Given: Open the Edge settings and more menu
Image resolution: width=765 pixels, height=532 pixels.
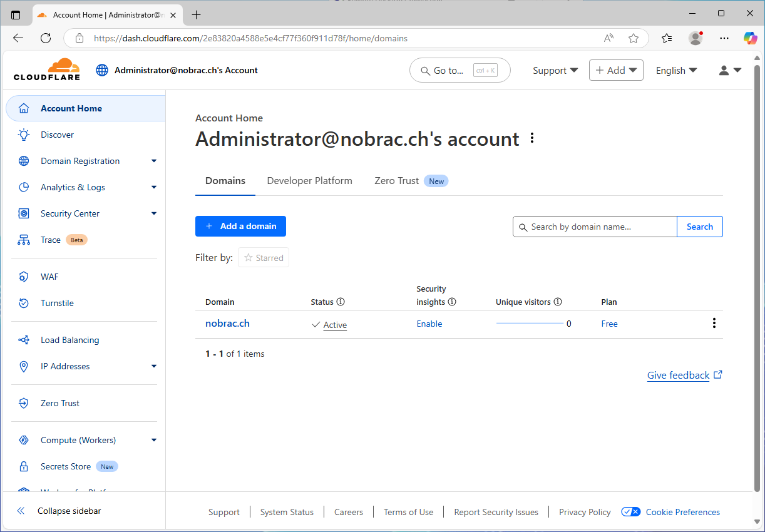Looking at the screenshot, I should [724, 38].
